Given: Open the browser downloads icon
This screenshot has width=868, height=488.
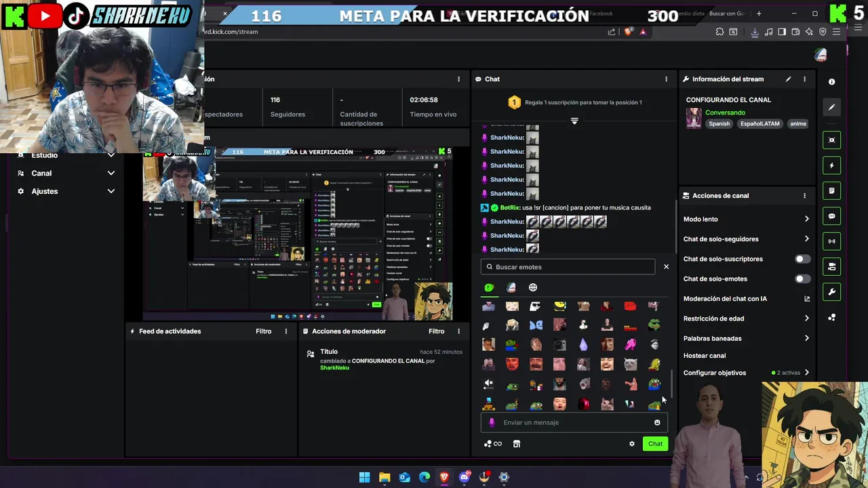Looking at the screenshot, I should coord(755,31).
